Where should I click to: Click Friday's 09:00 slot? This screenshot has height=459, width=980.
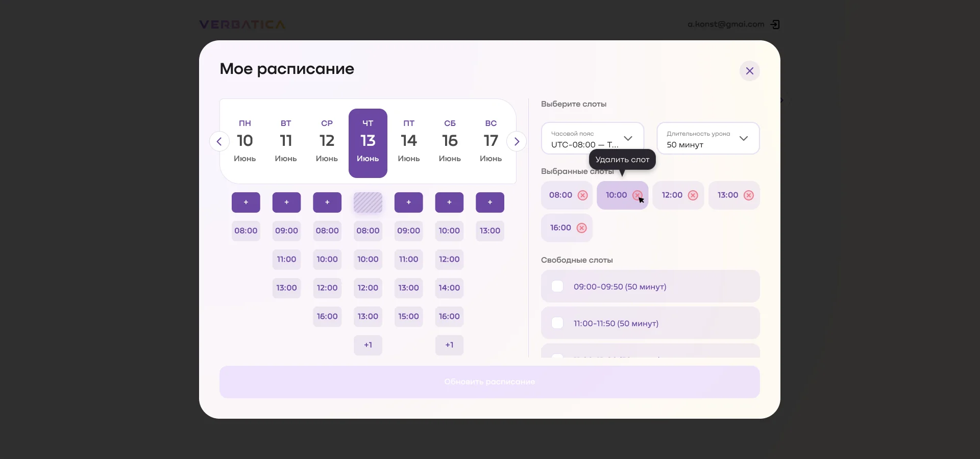click(x=409, y=231)
